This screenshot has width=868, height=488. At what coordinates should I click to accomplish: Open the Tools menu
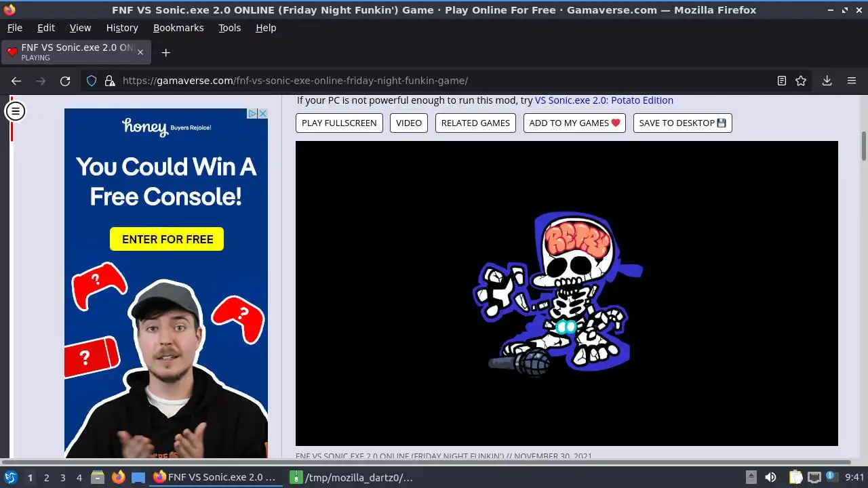click(230, 28)
